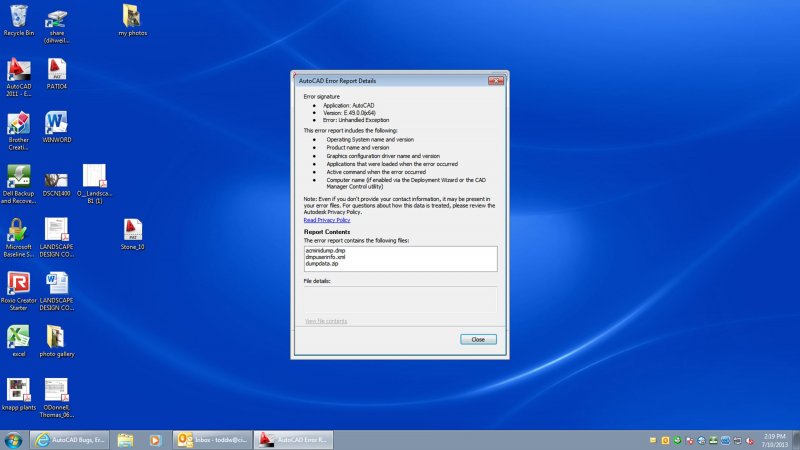The width and height of the screenshot is (800, 450).
Task: Select the PATIO4 file icon
Action: coord(57,74)
